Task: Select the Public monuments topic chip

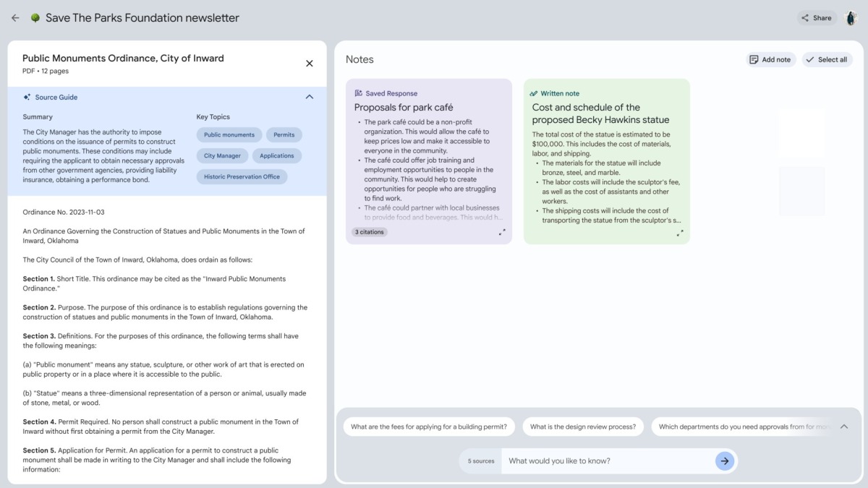Action: [229, 134]
